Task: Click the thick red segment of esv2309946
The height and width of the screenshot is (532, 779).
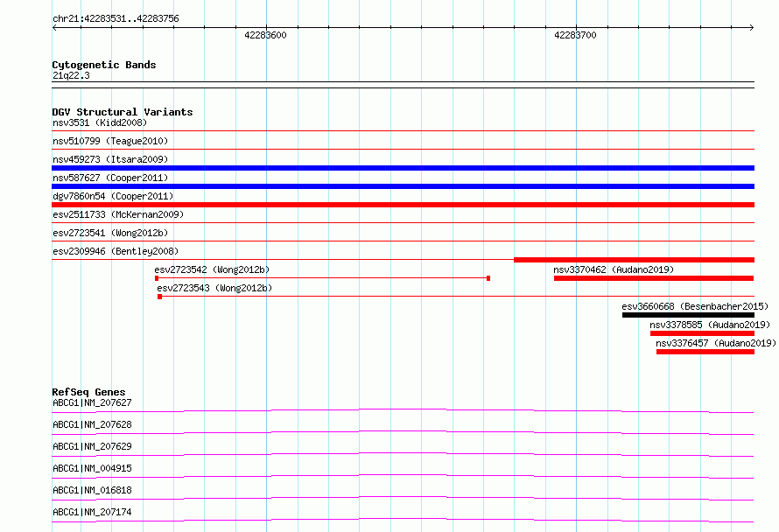Action: (x=634, y=260)
